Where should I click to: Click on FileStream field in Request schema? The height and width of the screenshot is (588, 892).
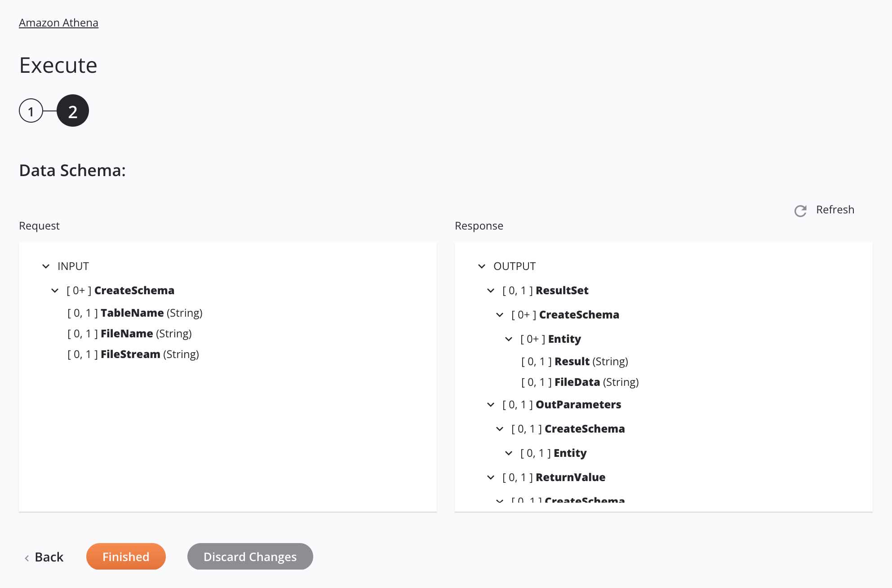coord(131,354)
